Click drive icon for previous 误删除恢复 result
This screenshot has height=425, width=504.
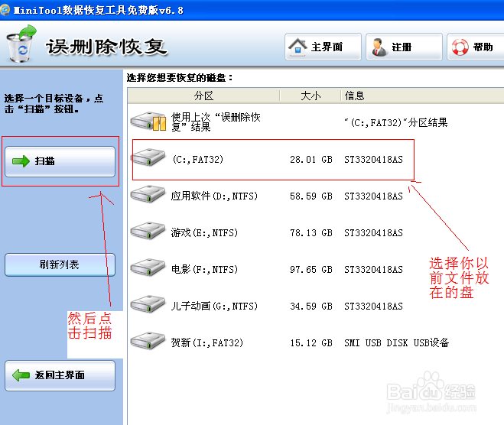click(x=148, y=122)
